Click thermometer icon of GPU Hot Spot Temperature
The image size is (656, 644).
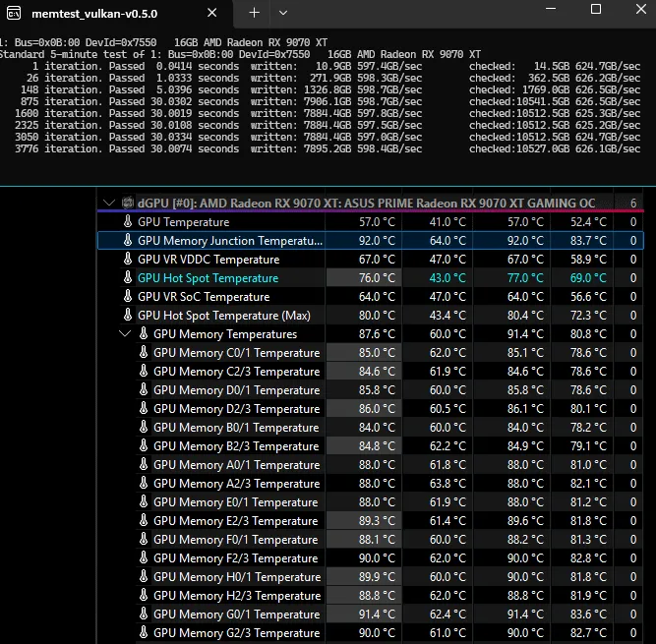point(128,277)
